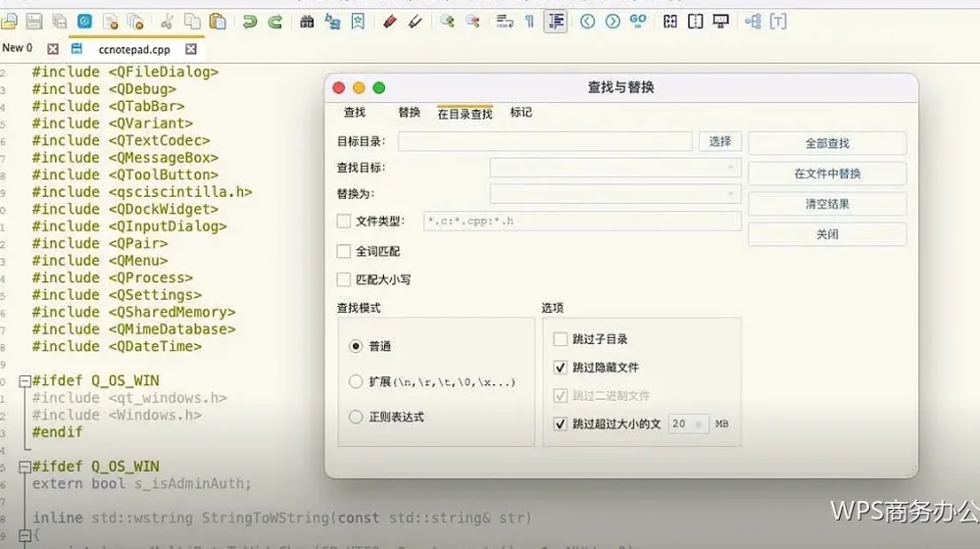Collapse the StringToWString function brace fold
The image size is (980, 549).
[x=25, y=536]
